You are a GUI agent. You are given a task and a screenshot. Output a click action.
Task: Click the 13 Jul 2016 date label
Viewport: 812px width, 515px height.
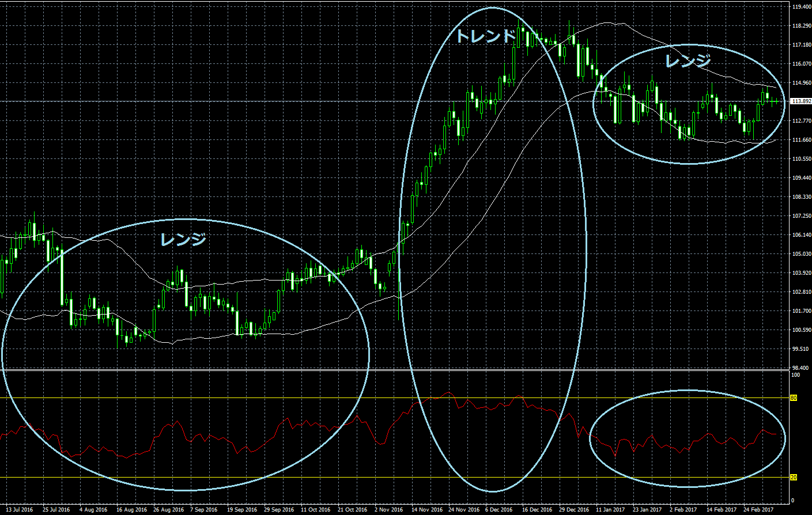pyautogui.click(x=19, y=509)
